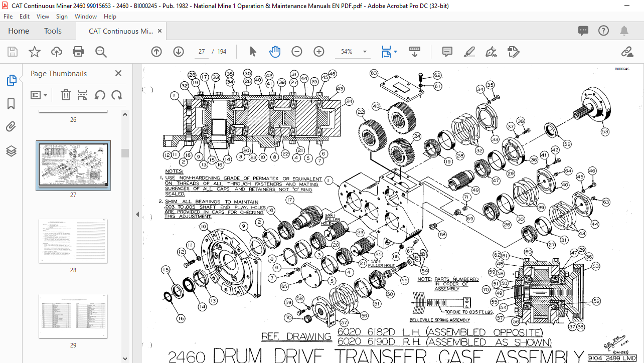The height and width of the screenshot is (363, 644).
Task: Zoom in using the plus circle
Action: click(x=319, y=52)
